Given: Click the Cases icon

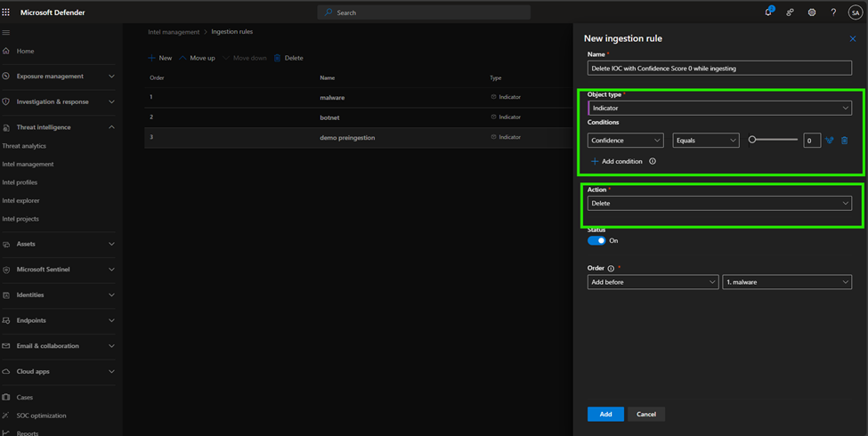Looking at the screenshot, I should tap(6, 397).
